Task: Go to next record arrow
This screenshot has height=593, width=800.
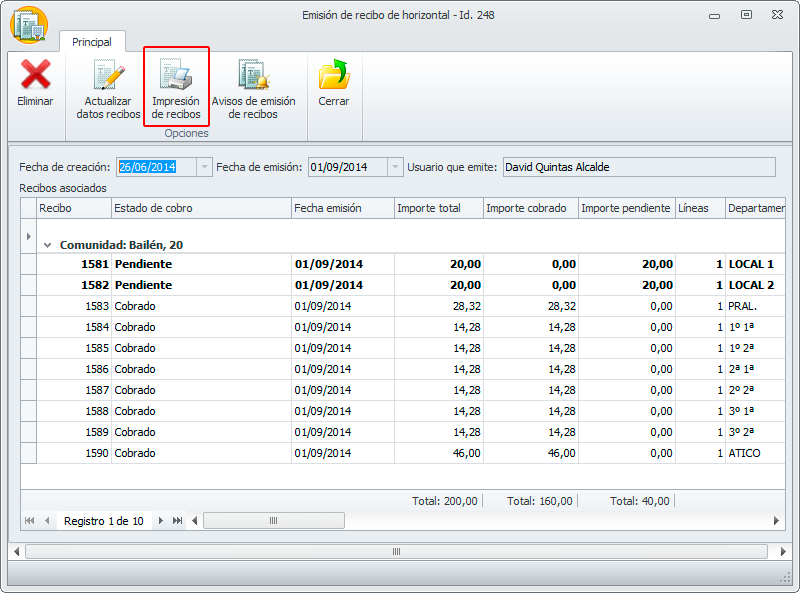Action: (160, 521)
